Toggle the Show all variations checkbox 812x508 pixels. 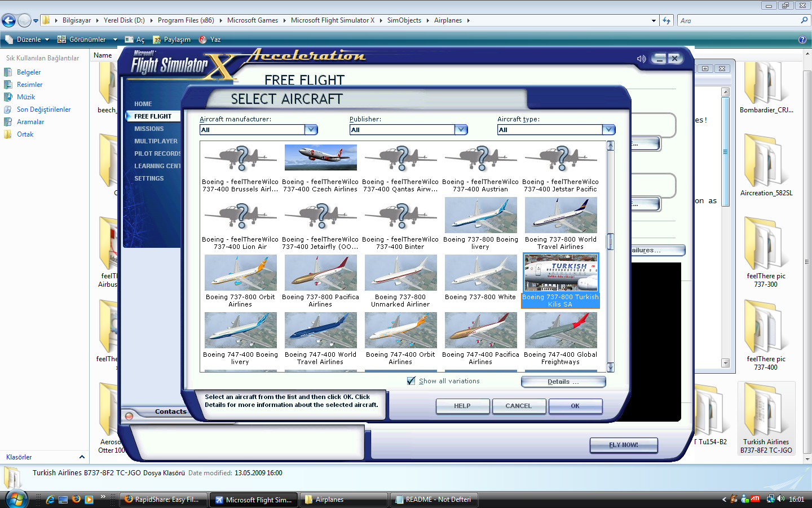point(411,381)
